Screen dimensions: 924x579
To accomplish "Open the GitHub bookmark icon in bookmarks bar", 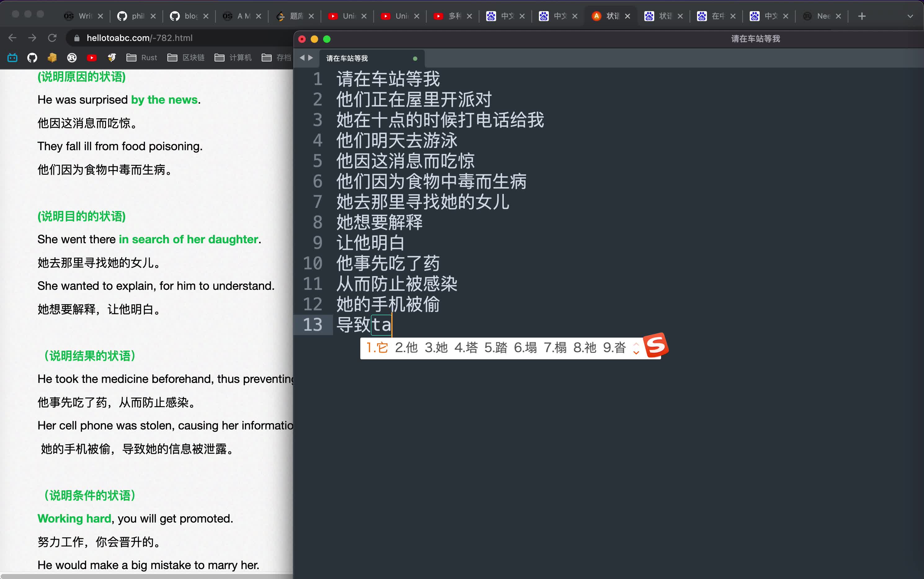I will [x=32, y=57].
